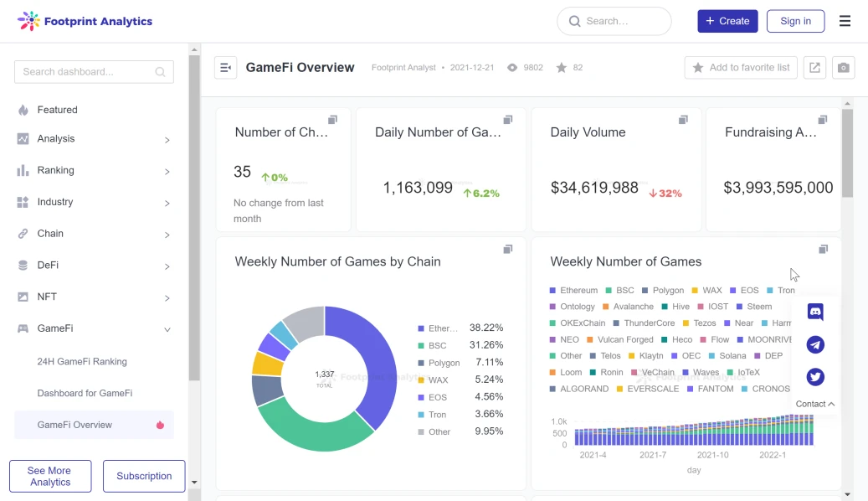Click the Subscription button
This screenshot has height=501, width=868.
(x=144, y=476)
